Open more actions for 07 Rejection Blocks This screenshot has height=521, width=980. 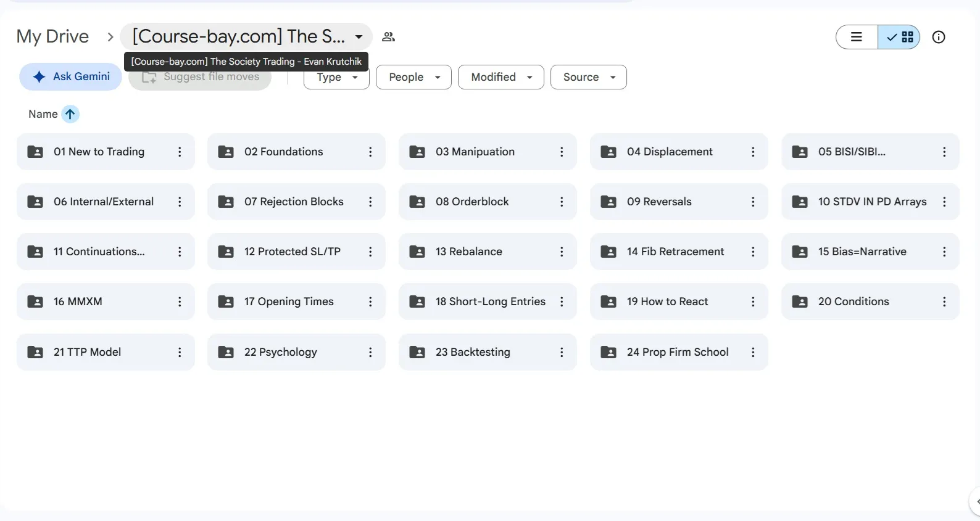click(370, 202)
